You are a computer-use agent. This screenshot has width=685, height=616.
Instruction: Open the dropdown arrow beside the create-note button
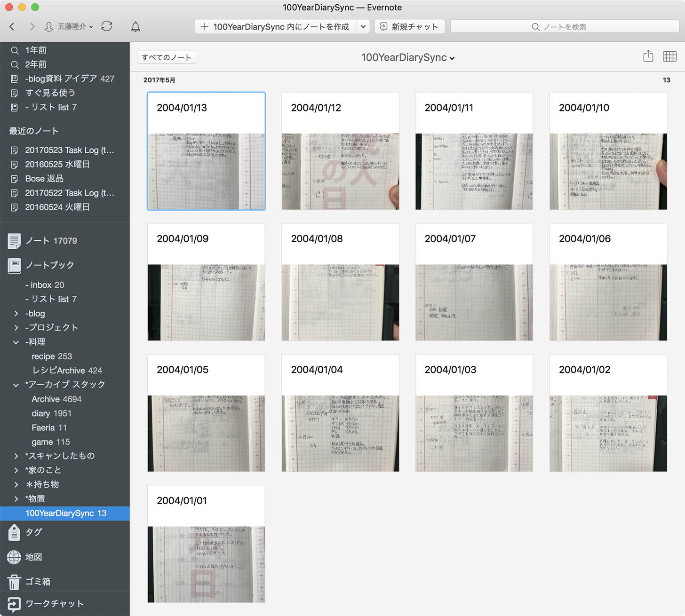pos(363,27)
